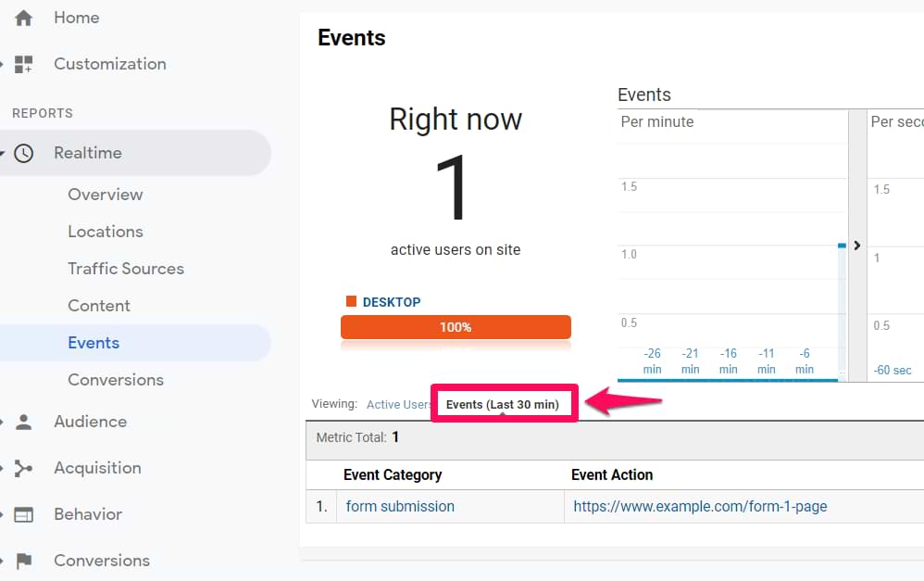This screenshot has width=924, height=581.
Task: Switch to the Active Users view
Action: (x=398, y=405)
